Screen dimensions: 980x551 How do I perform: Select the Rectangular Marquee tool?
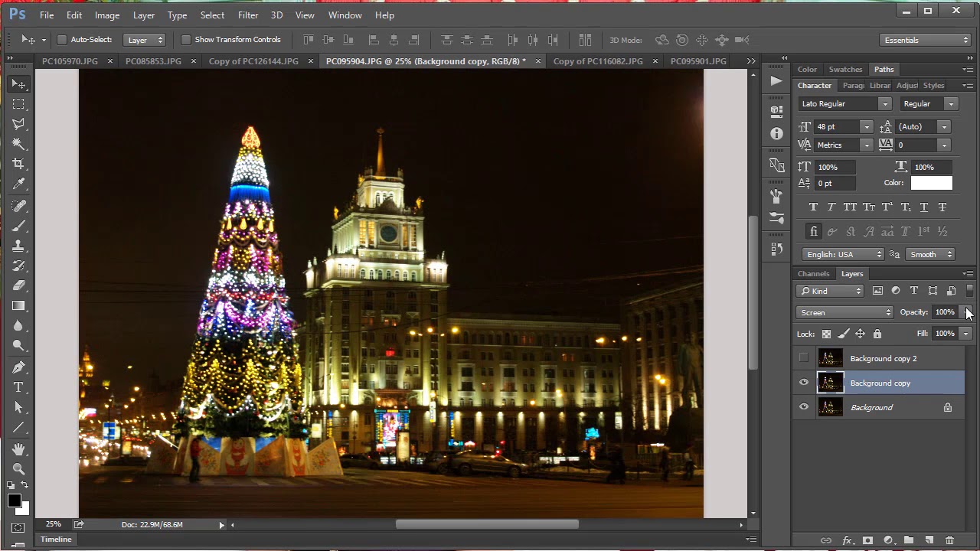point(19,104)
